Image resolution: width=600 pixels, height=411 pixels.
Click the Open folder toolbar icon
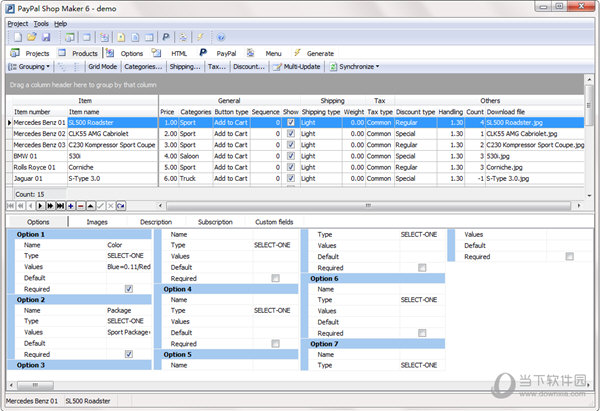32,37
